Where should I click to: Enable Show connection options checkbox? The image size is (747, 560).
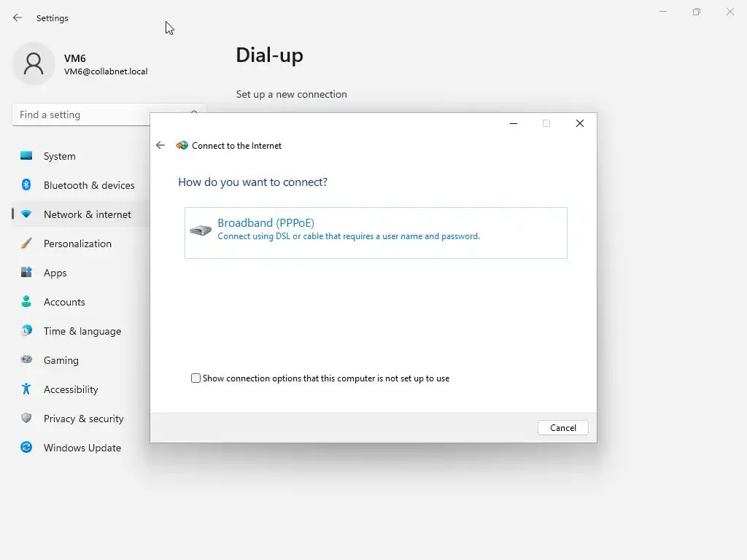(x=196, y=378)
